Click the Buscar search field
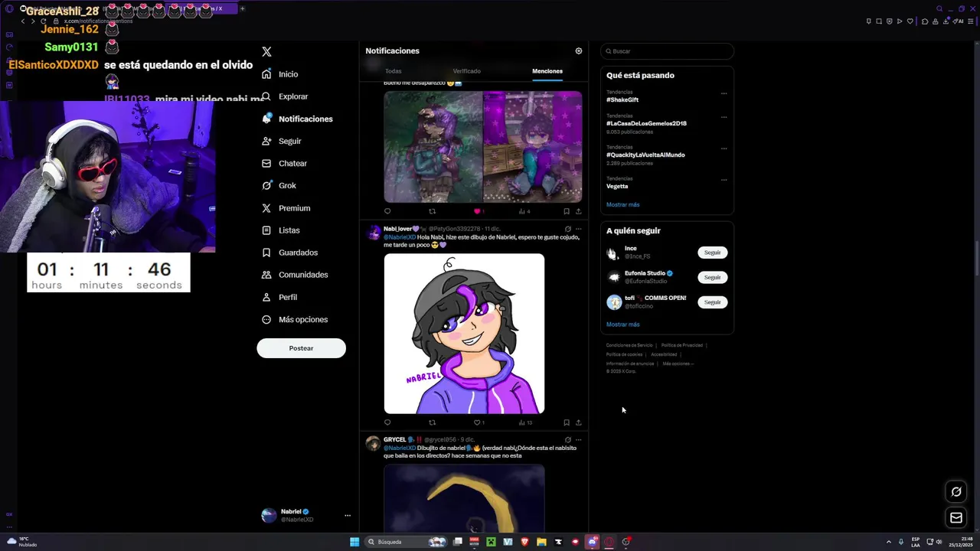The height and width of the screenshot is (551, 980). (x=667, y=51)
